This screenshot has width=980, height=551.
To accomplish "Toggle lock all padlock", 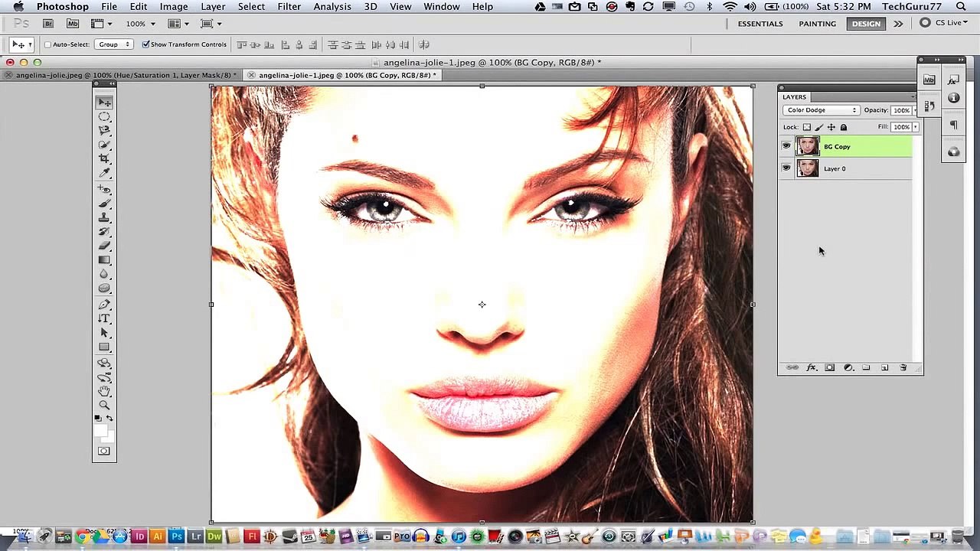I will (844, 127).
